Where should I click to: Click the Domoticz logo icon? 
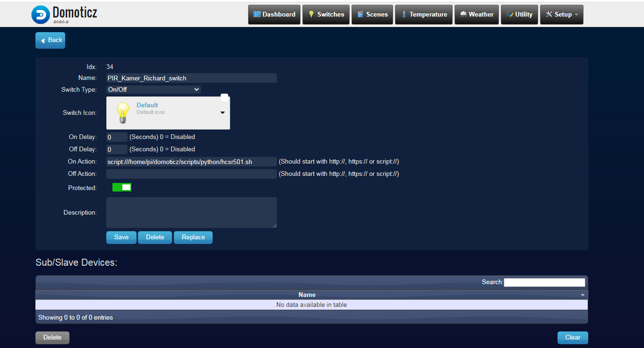pos(41,15)
